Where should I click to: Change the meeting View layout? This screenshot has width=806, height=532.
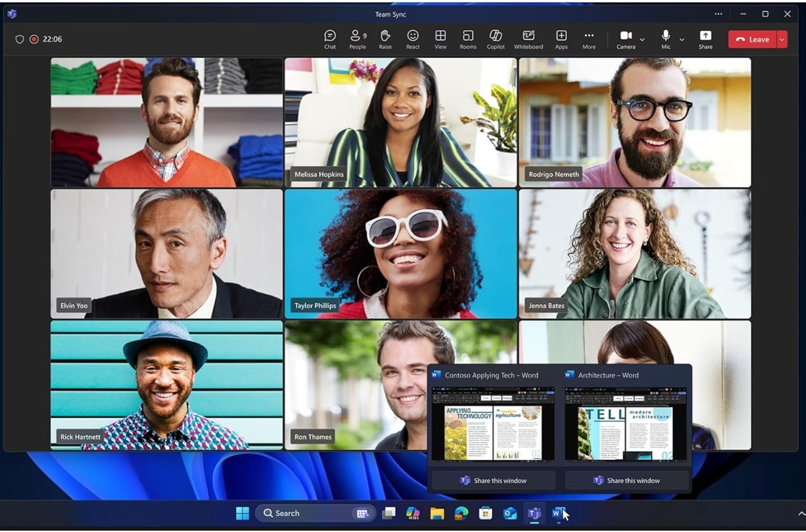pos(440,39)
